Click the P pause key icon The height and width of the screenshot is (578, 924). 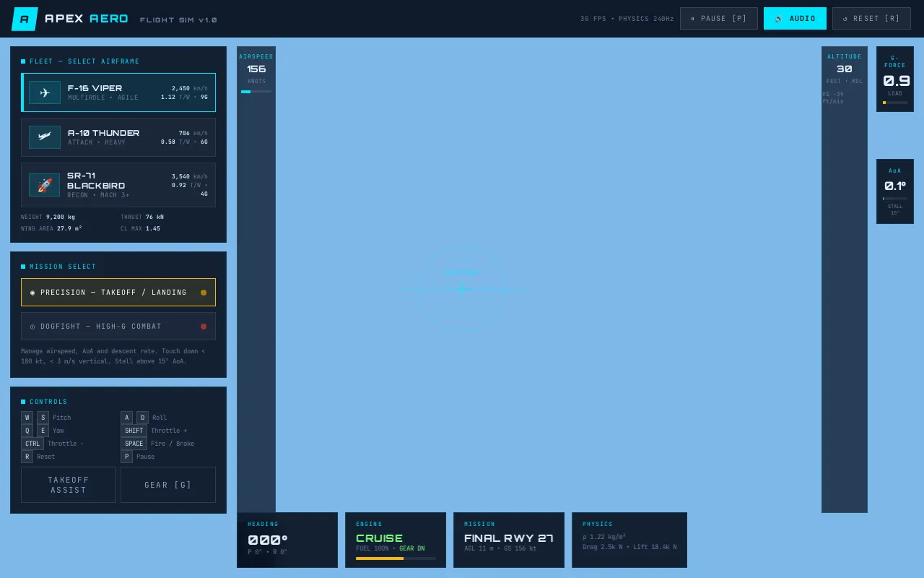(x=126, y=457)
